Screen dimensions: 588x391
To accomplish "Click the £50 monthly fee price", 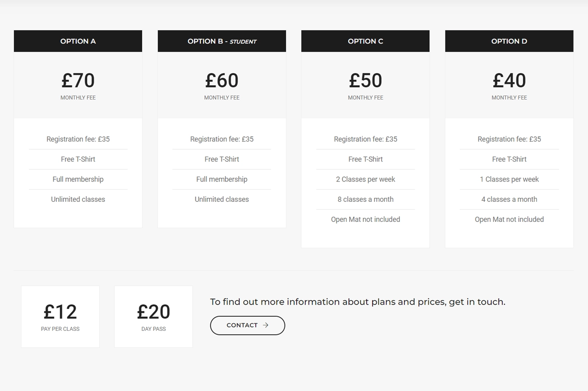I will (x=365, y=81).
